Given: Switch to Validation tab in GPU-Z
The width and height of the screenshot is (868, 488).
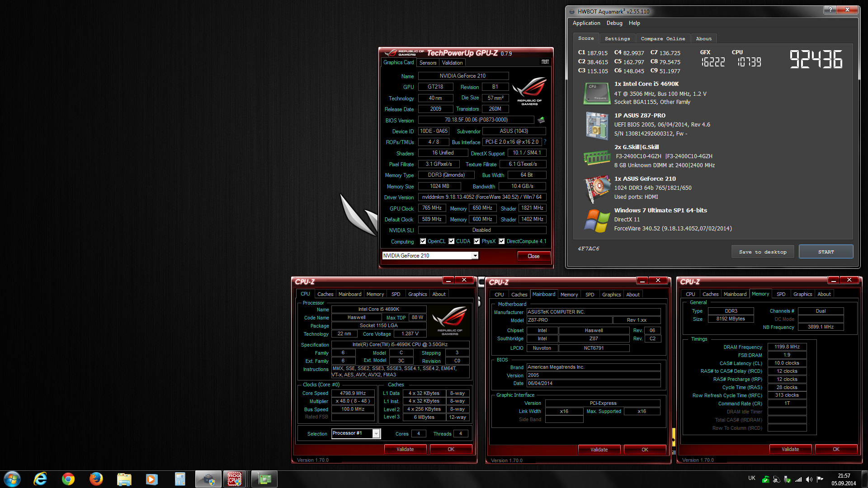Looking at the screenshot, I should pos(452,63).
